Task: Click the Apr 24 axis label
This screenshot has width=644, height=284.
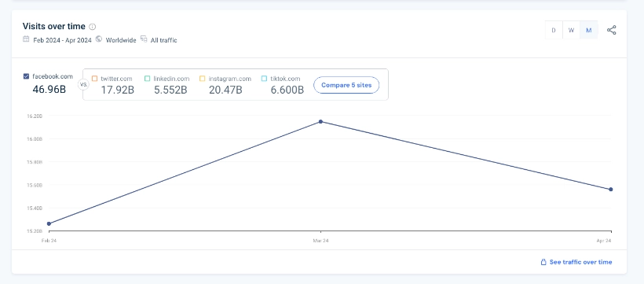Action: [604, 241]
